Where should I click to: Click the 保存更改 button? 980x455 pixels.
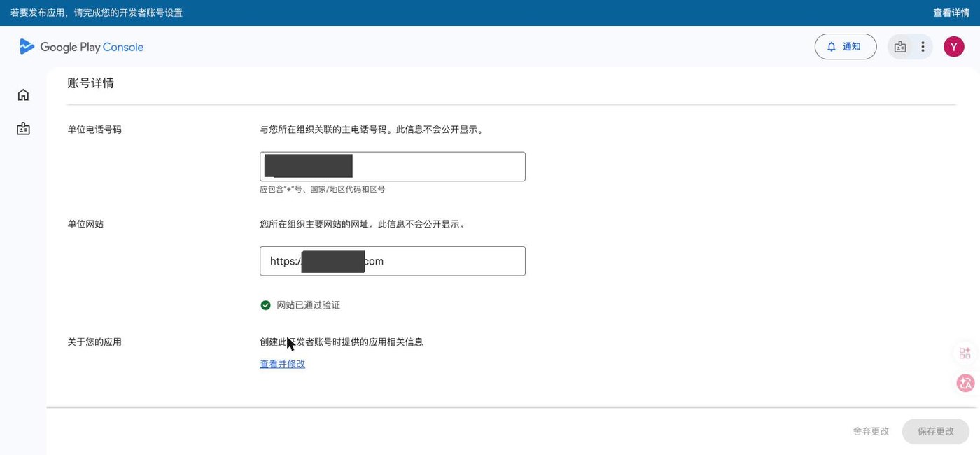click(x=936, y=431)
